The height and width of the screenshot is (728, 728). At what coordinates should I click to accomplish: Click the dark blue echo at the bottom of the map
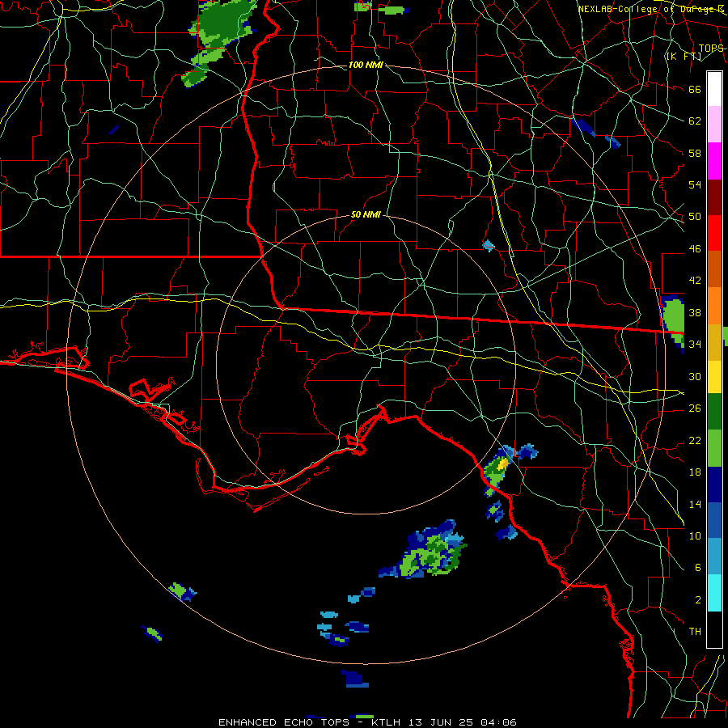[356, 679]
